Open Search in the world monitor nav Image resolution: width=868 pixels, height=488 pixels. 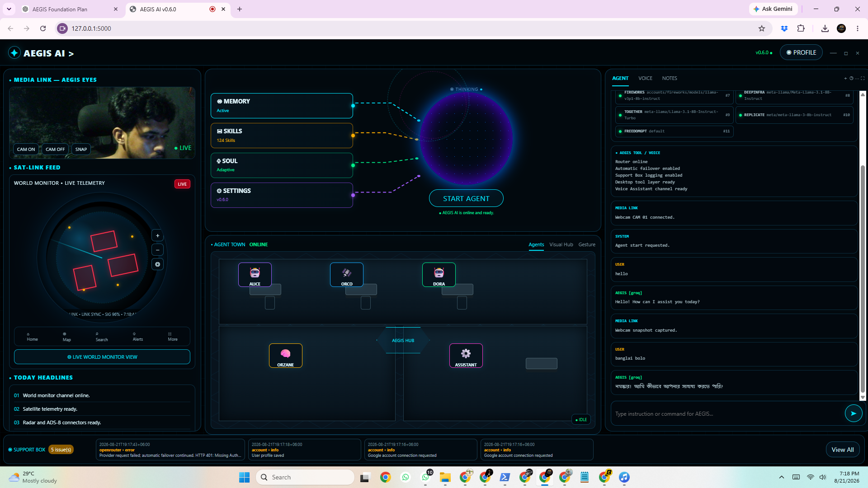coord(102,337)
